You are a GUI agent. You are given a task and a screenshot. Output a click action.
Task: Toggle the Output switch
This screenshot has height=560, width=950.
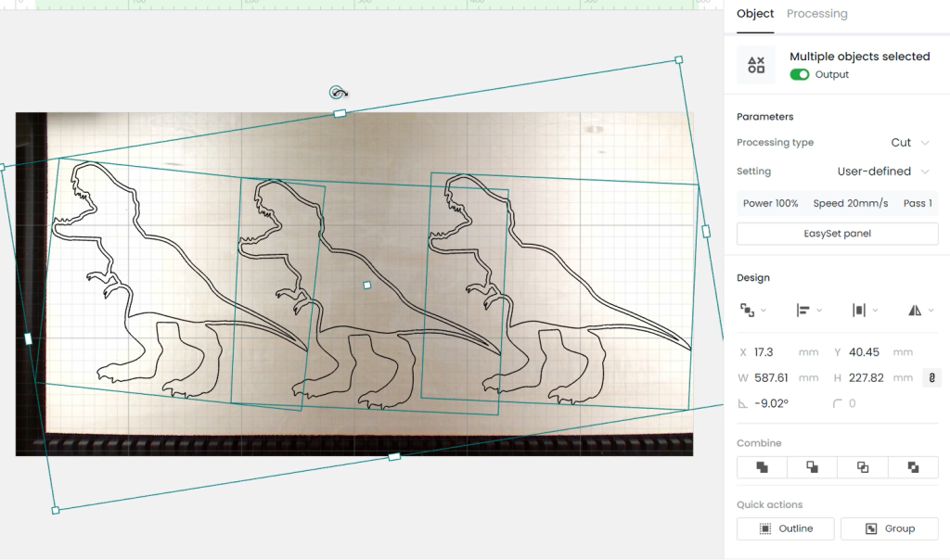[x=799, y=74]
